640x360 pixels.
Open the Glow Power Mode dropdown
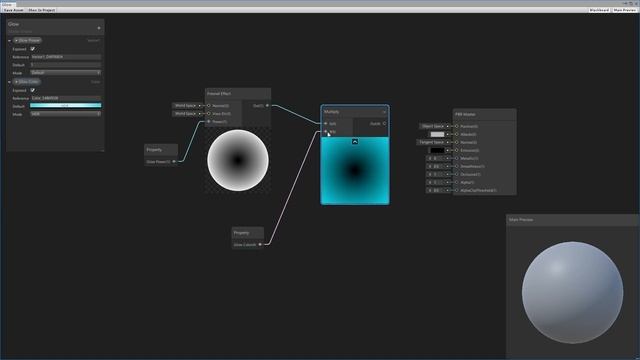coord(66,73)
